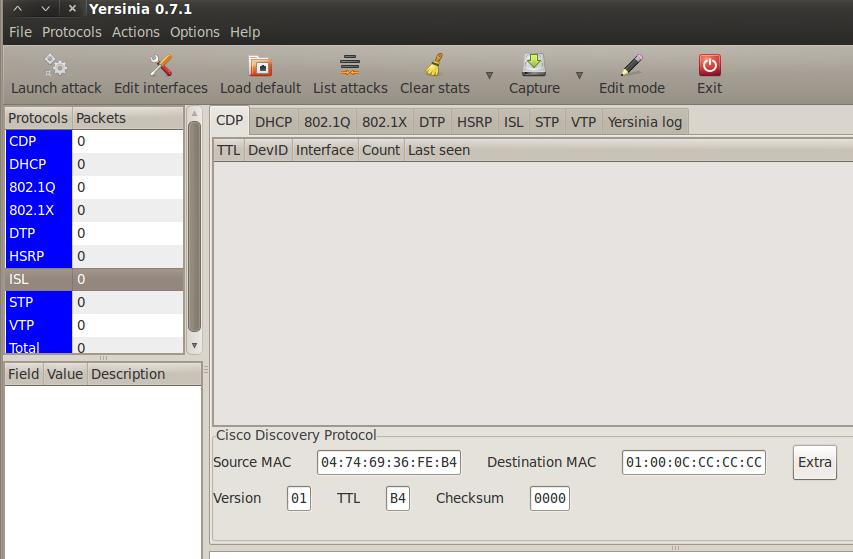
Task: Open the Options menu
Action: click(x=194, y=32)
